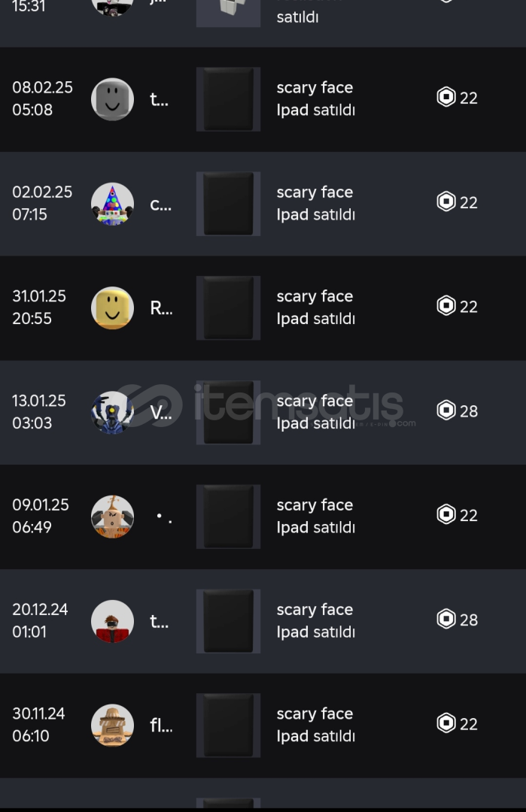Tap the tan avatar from 30.11.24
Screen dimensions: 526x812
click(x=112, y=726)
